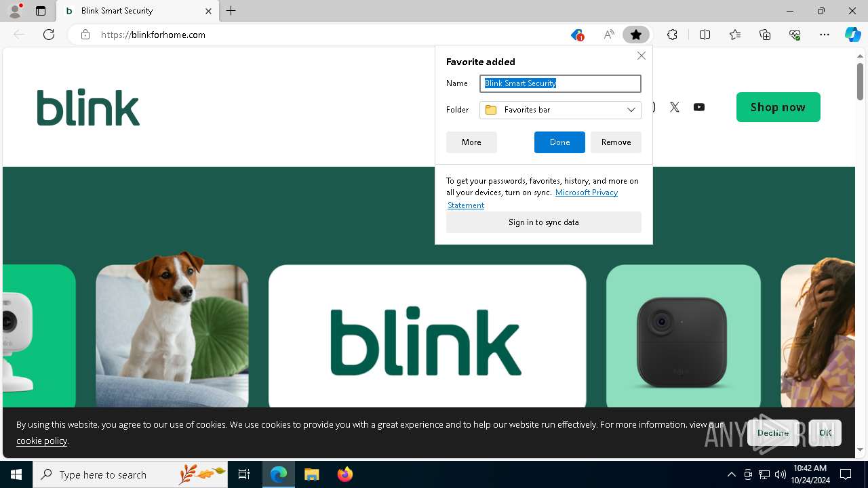Open the network tray icon
Screen dimensions: 868x488
pos(764,474)
